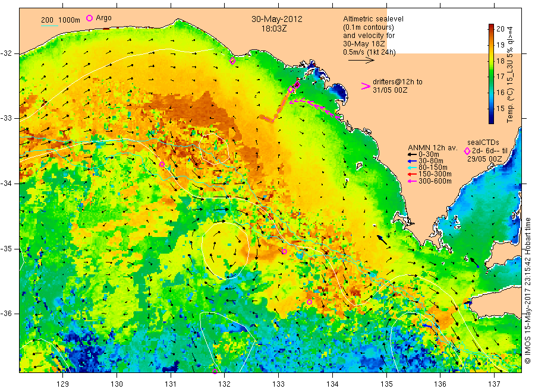Select the red 150-300m legend arrow
Screen dimensions: 535x392
[x=412, y=175]
